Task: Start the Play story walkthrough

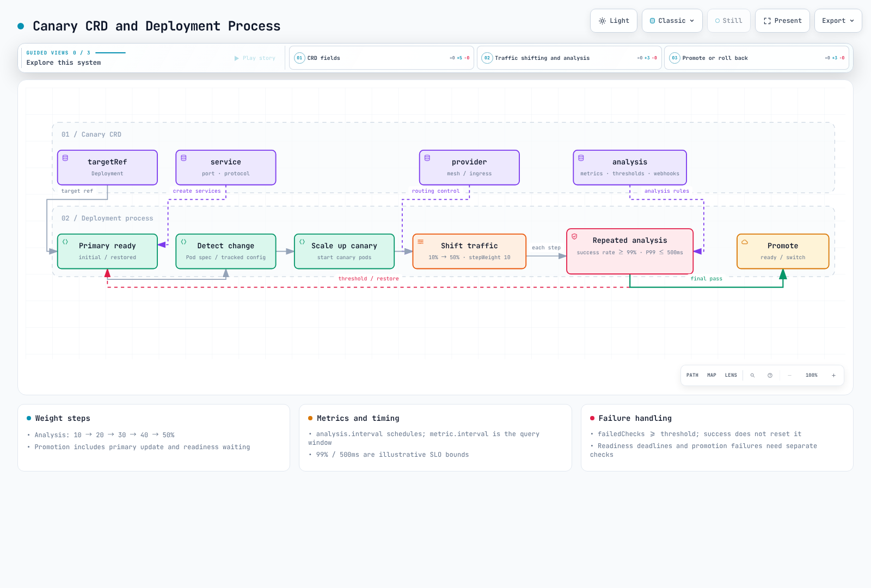Action: tap(255, 58)
